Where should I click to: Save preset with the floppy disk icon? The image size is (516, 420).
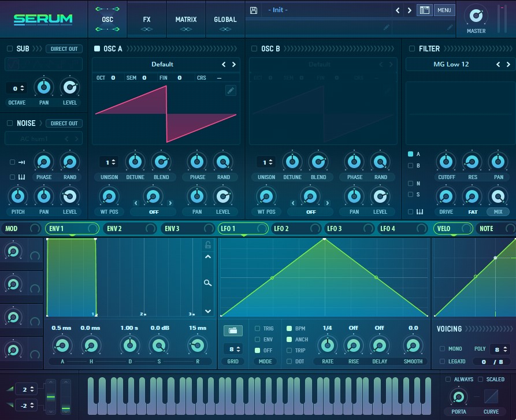point(254,10)
